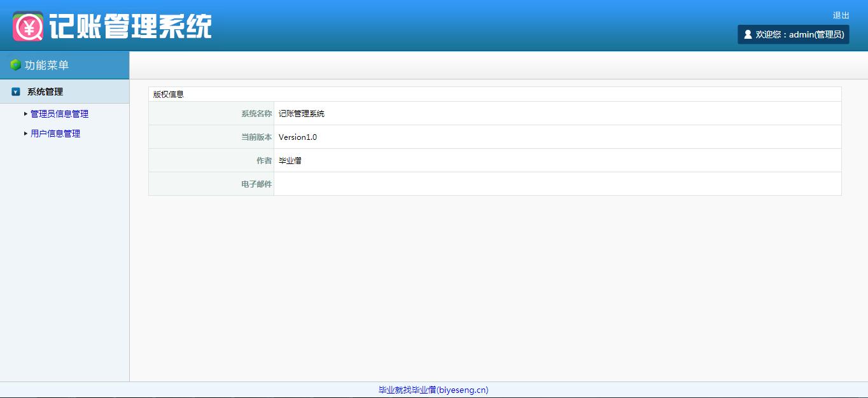Screen dimensions: 868x398
Task: Collapse 系统管理 with its arrow icon
Action: click(16, 92)
